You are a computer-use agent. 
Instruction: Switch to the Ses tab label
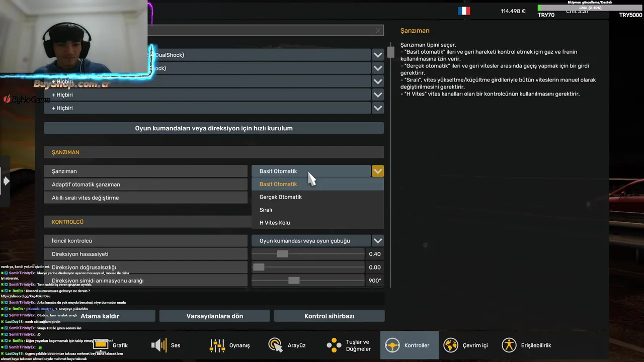pos(176,345)
